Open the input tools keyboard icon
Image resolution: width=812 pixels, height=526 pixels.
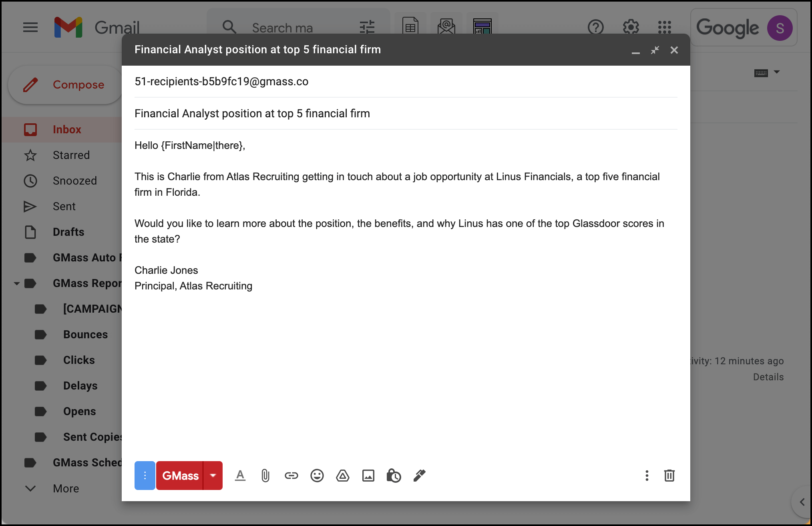[x=761, y=73]
